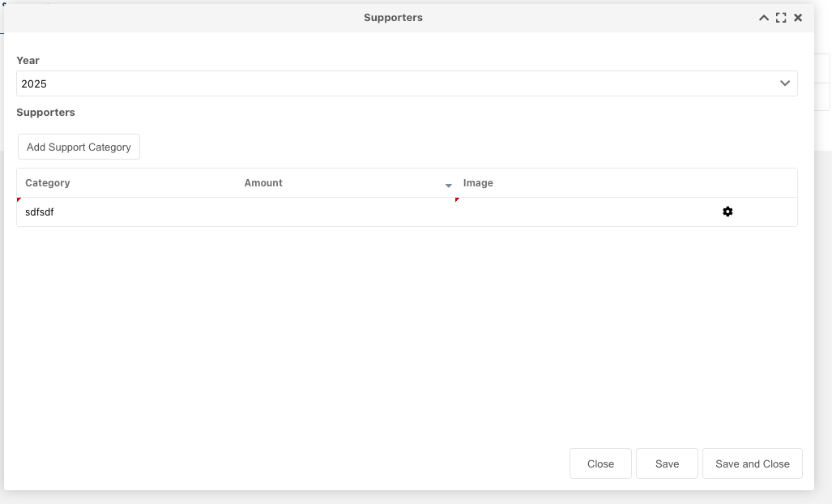Open the gear settings for the sdfsdf row

tap(727, 211)
